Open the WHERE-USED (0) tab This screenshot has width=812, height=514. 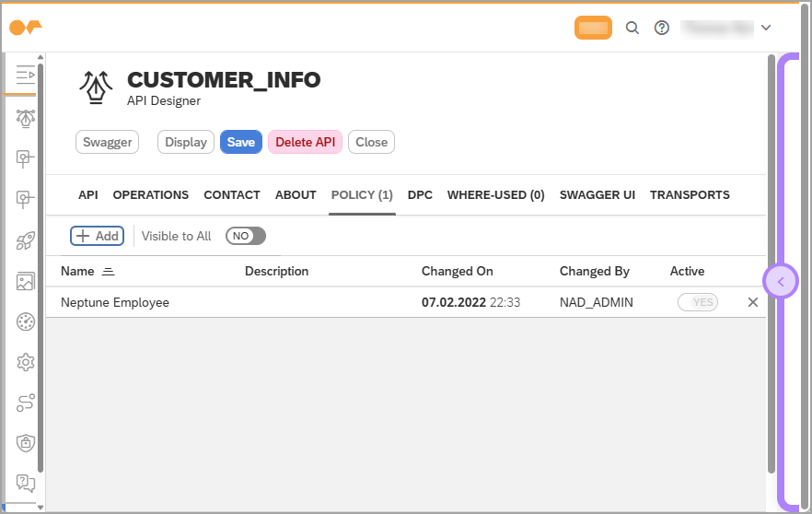pos(496,195)
